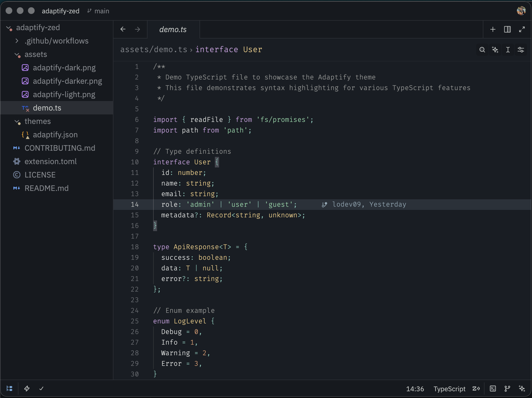Collapse the themes folder
The width and height of the screenshot is (532, 398).
(x=17, y=121)
